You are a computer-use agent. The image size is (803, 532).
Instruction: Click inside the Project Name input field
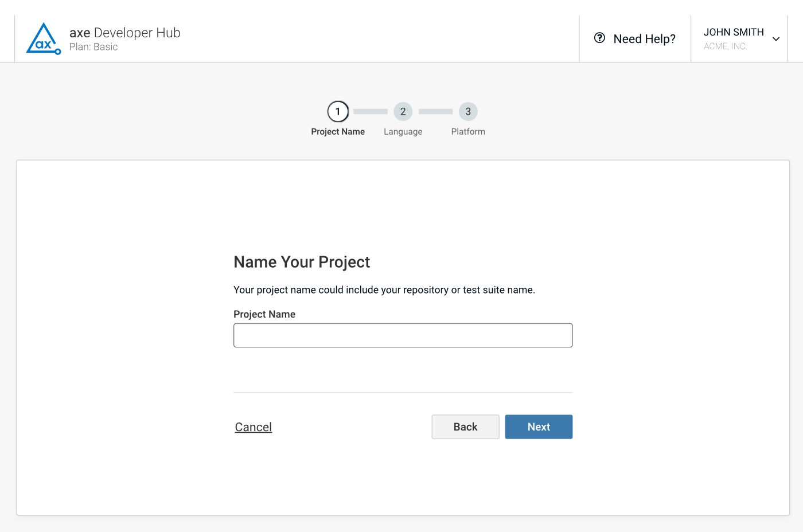403,335
